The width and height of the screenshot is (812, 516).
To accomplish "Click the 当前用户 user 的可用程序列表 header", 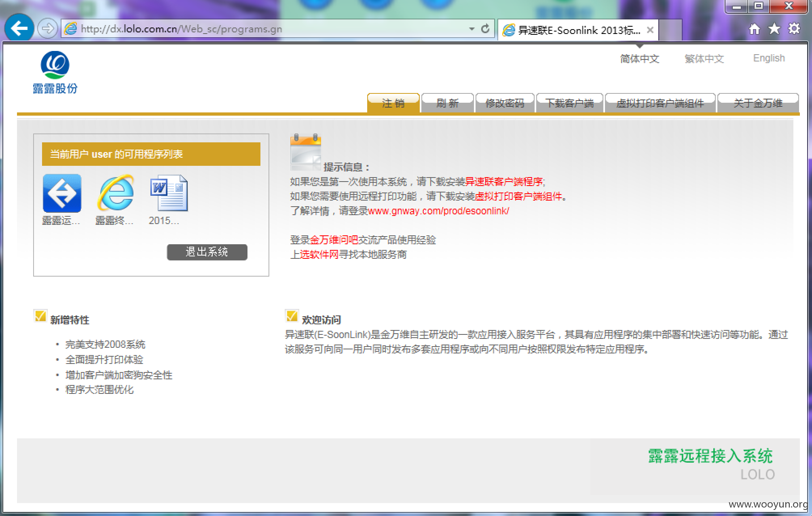I will (x=151, y=154).
